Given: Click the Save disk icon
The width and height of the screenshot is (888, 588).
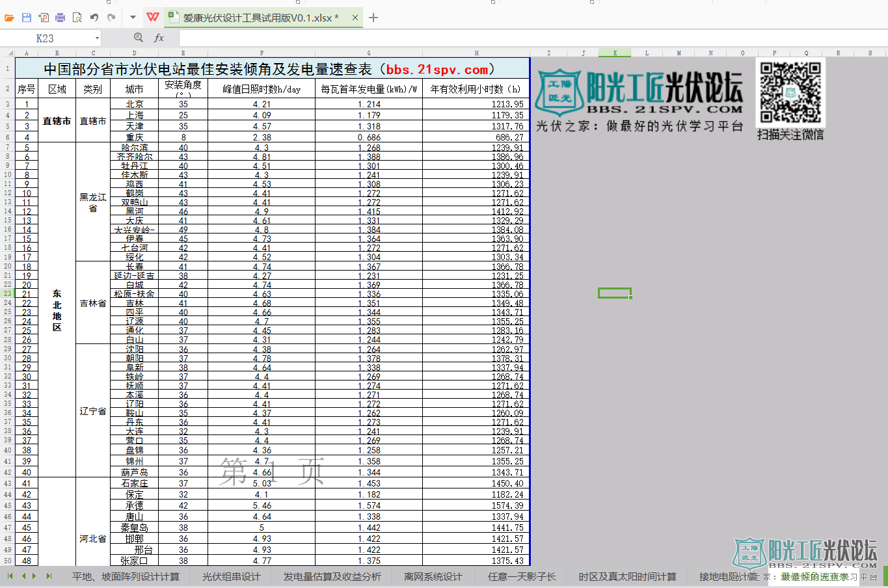Looking at the screenshot, I should [27, 18].
